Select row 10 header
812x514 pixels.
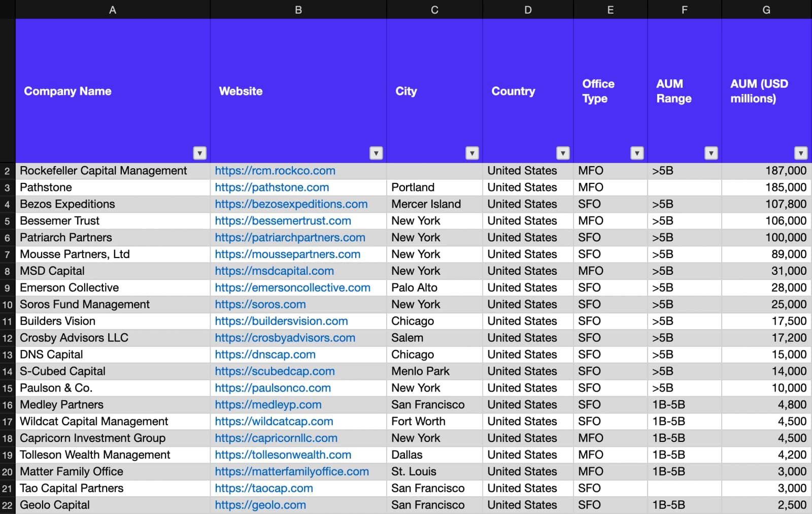pyautogui.click(x=8, y=305)
